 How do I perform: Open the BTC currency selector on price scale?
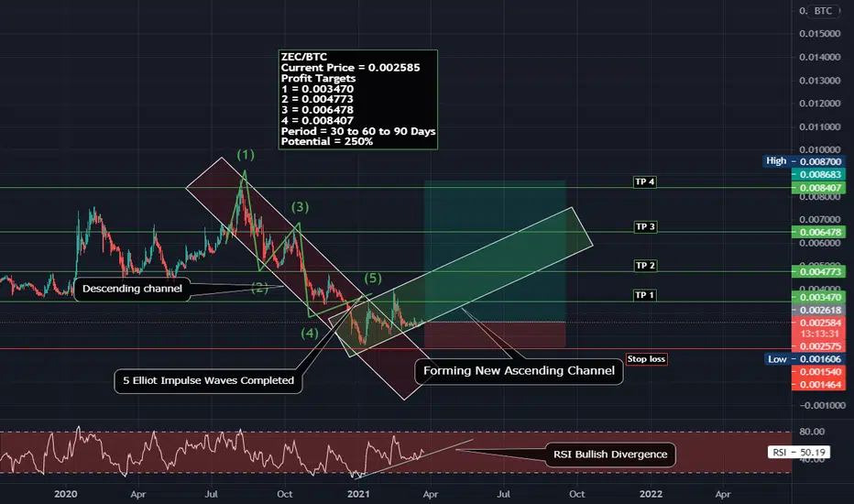(x=823, y=11)
